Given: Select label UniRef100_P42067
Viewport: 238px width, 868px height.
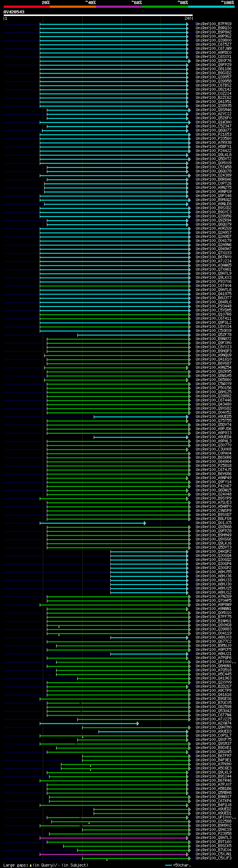Looking at the screenshot, I should click(x=213, y=486).
